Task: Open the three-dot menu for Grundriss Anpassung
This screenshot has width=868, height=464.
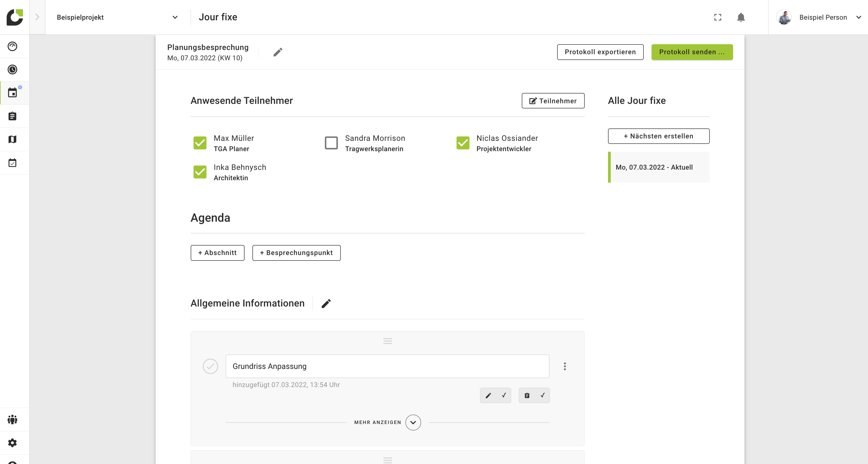Action: pos(564,366)
